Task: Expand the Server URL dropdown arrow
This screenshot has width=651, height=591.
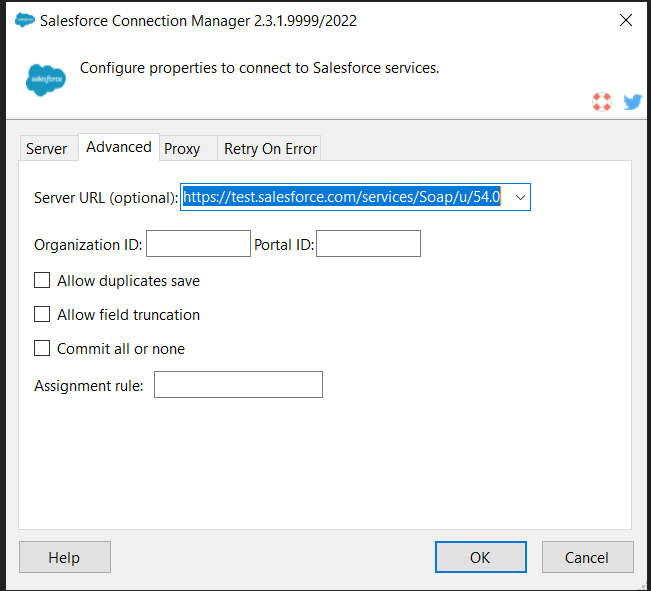Action: (x=520, y=197)
